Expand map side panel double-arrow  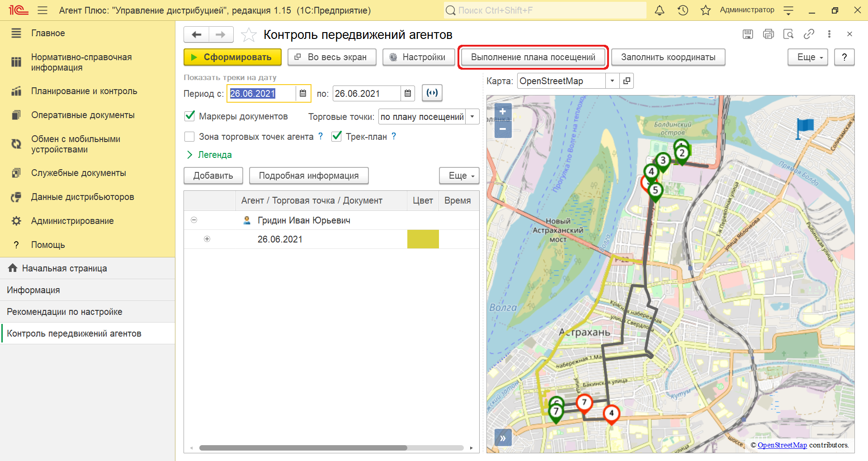503,438
